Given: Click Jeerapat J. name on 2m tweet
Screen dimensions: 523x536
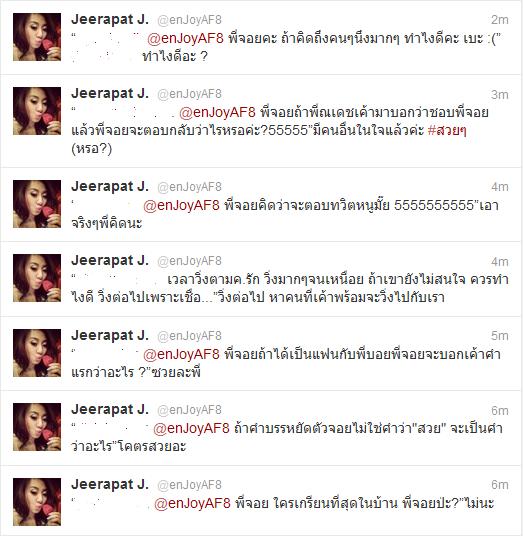Looking at the screenshot, I should point(110,19).
